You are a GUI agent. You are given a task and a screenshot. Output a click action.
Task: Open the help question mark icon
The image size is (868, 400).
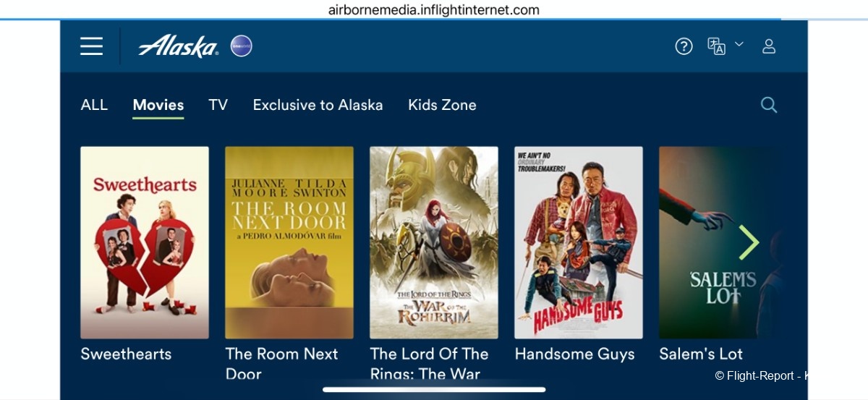pos(684,46)
